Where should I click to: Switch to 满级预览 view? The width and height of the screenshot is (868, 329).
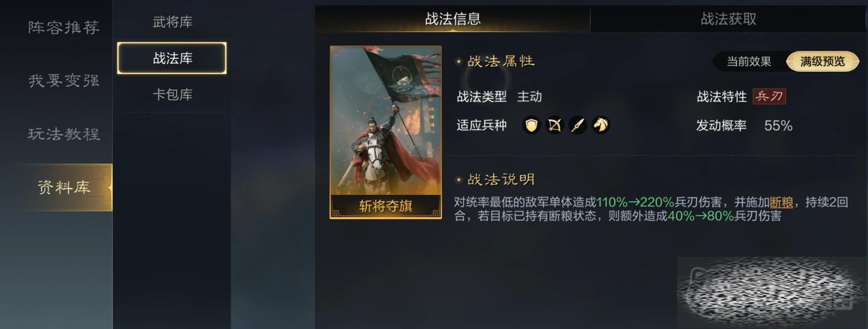coord(823,61)
